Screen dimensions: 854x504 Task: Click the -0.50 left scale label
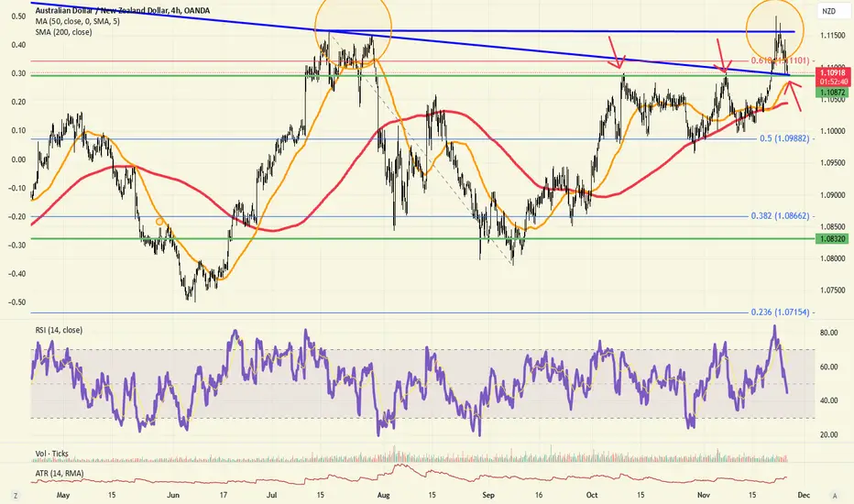click(x=17, y=302)
